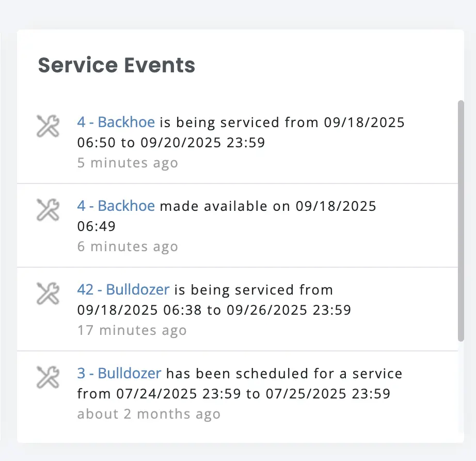Click the scrollbar on the right edge

coord(460,222)
